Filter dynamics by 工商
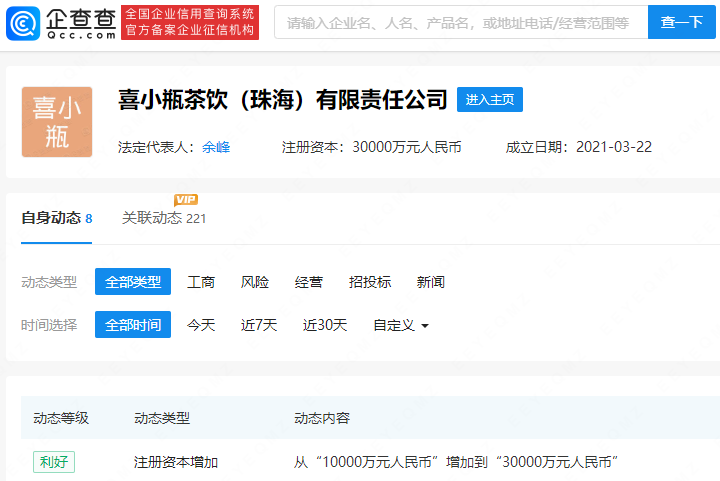Screen dimensions: 720x481 201,282
